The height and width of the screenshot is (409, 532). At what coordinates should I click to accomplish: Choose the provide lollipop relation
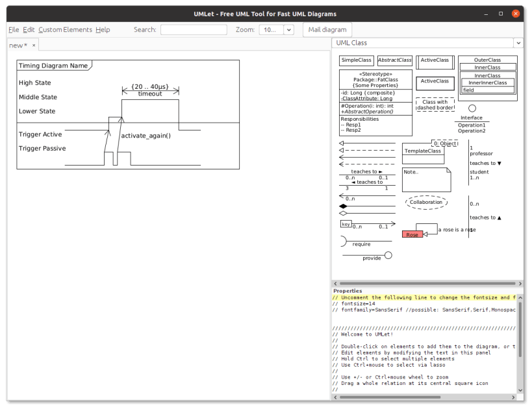pos(368,256)
